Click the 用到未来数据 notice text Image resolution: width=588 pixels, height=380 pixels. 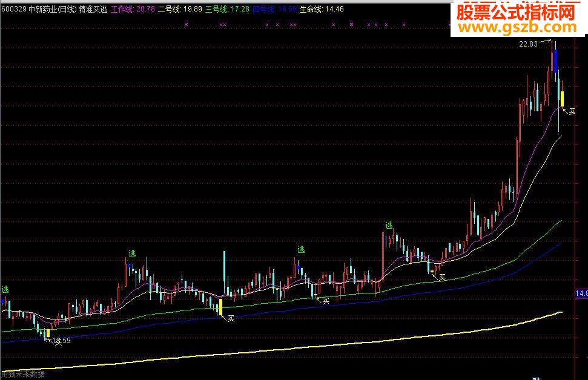23,374
